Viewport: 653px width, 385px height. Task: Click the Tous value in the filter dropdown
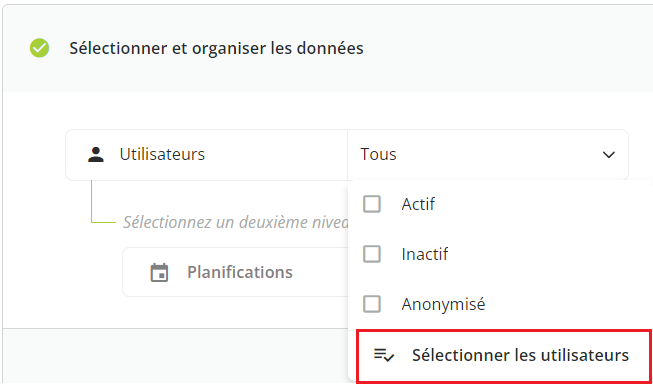click(x=378, y=155)
